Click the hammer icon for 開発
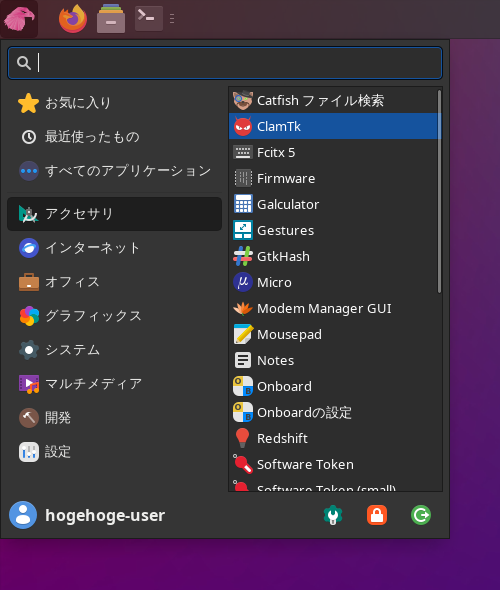The width and height of the screenshot is (500, 590). coord(29,418)
